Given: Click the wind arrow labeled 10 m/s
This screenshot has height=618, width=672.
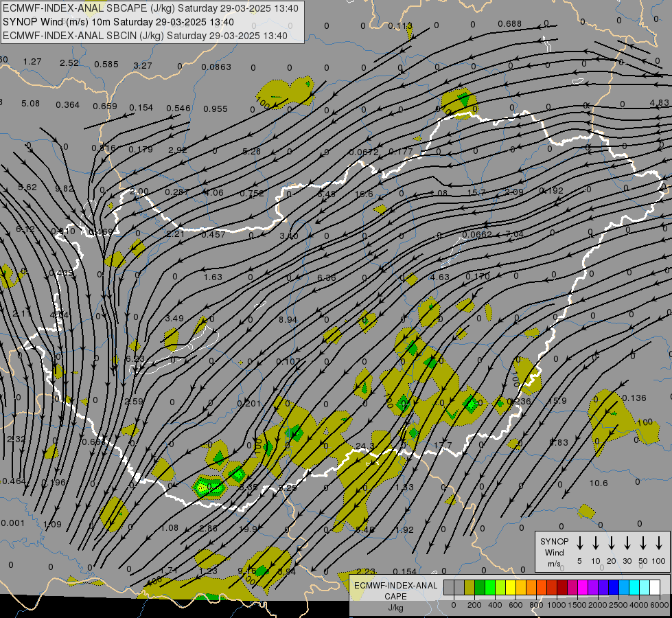Looking at the screenshot, I should [x=596, y=543].
